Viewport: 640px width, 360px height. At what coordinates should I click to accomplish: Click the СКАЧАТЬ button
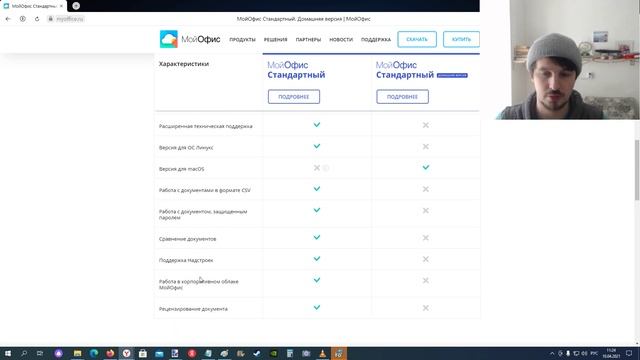click(x=417, y=39)
